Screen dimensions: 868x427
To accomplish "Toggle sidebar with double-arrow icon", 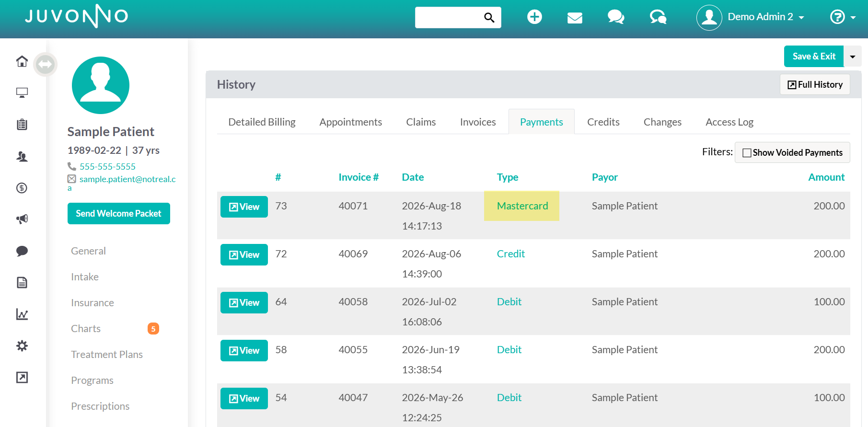I will point(46,64).
